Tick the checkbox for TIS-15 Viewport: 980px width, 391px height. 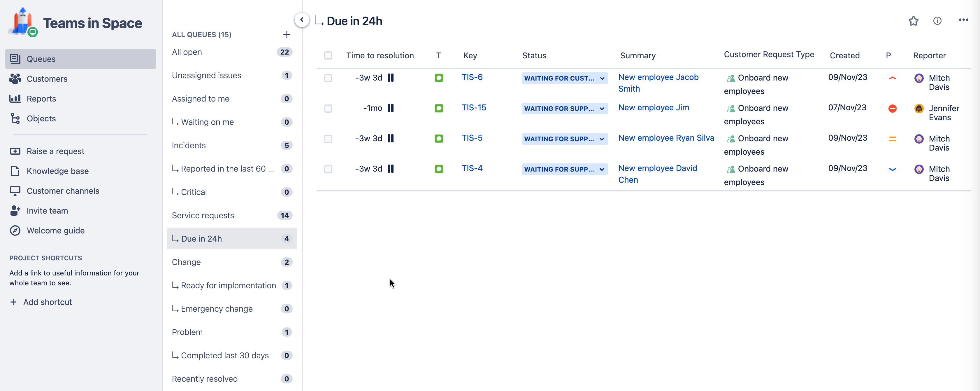[328, 109]
